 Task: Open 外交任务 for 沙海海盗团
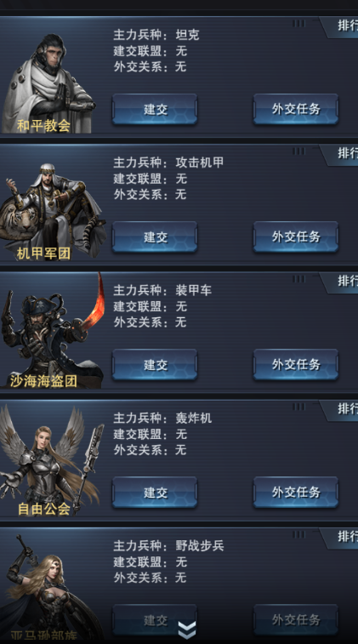[296, 365]
